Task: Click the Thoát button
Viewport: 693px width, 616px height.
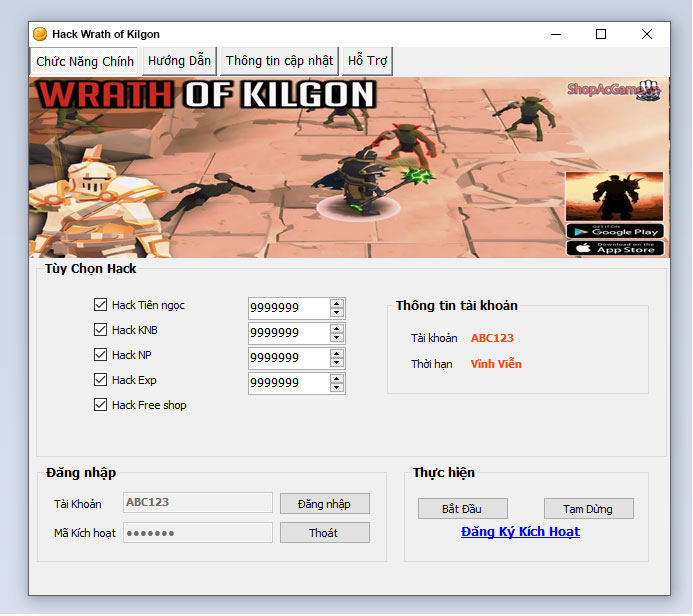Action: coord(325,533)
